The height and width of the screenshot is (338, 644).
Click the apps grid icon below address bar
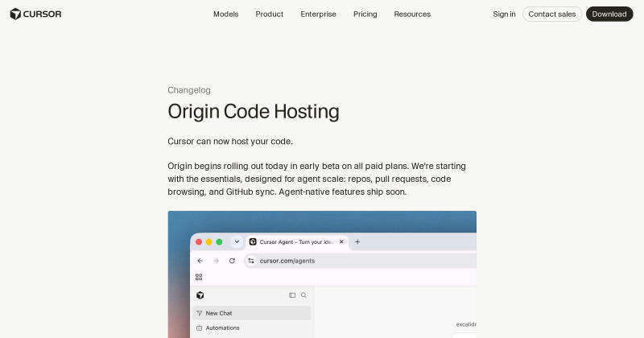tap(199, 277)
